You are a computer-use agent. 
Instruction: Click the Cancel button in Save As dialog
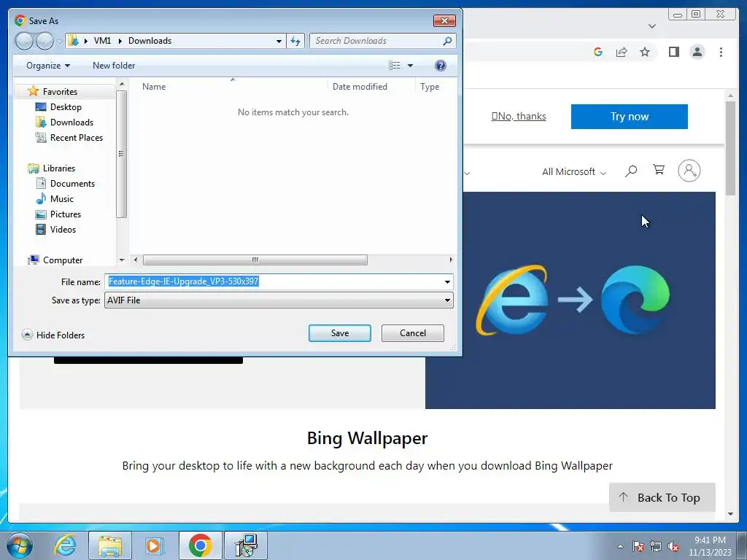tap(413, 332)
